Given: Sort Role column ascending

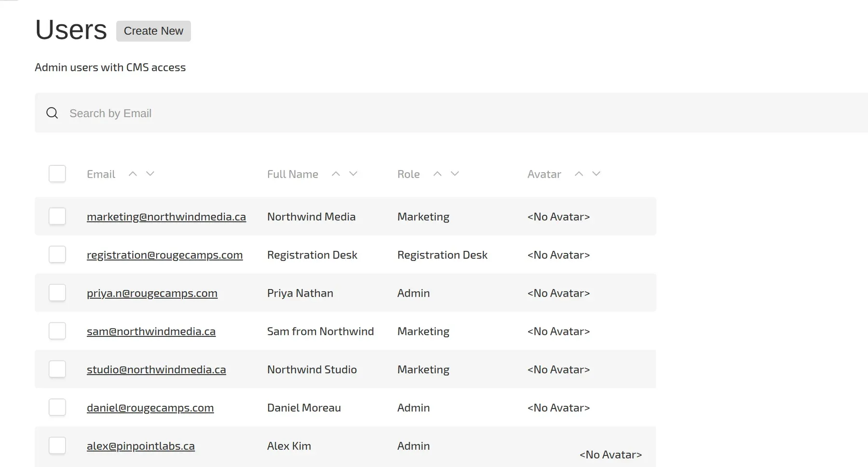Looking at the screenshot, I should coord(437,174).
